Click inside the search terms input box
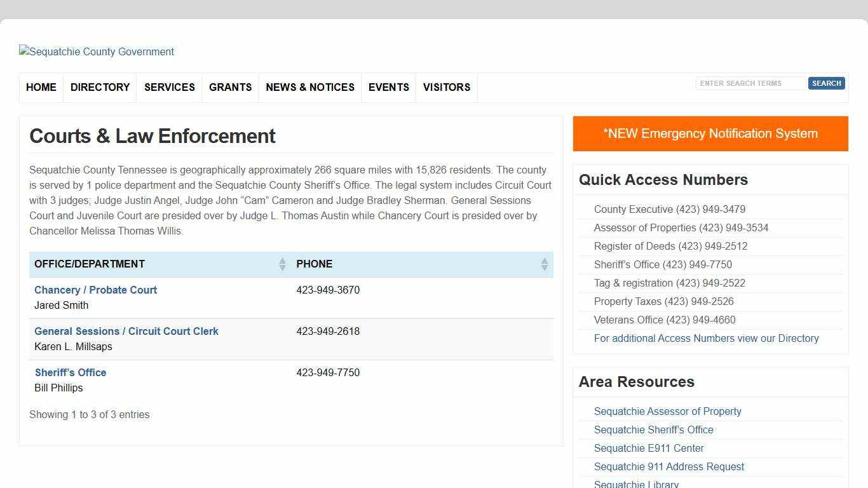Image resolution: width=868 pixels, height=488 pixels. point(750,83)
